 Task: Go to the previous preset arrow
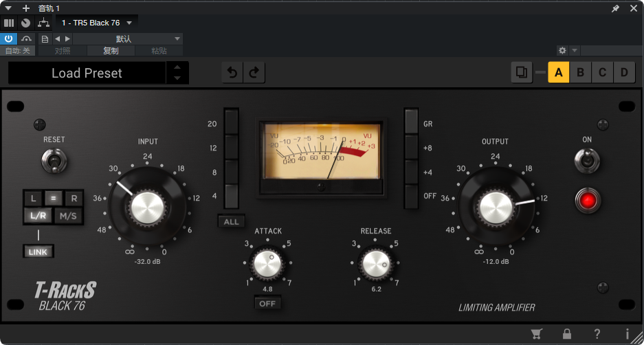tap(57, 39)
